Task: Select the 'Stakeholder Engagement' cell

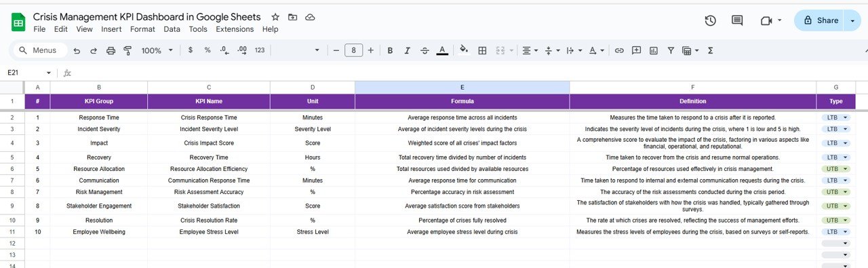Action: click(99, 206)
